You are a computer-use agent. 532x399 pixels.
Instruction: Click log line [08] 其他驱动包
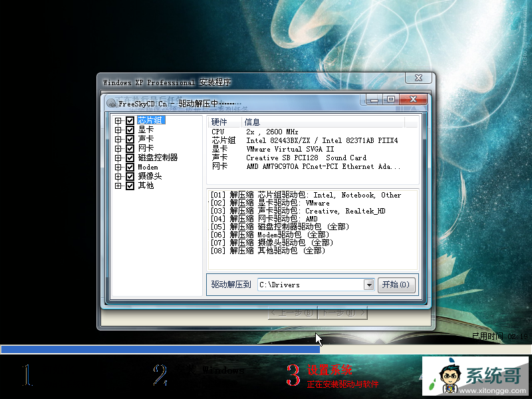pyautogui.click(x=268, y=251)
